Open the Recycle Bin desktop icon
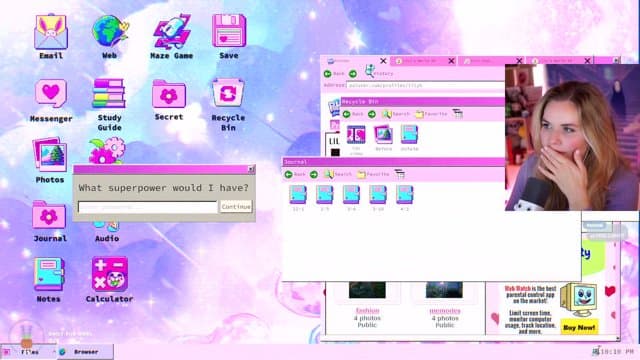The width and height of the screenshot is (640, 360). (x=228, y=94)
